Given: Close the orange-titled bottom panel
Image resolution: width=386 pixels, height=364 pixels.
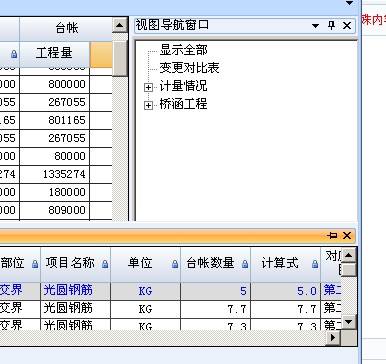Looking at the screenshot, I should 347,236.
